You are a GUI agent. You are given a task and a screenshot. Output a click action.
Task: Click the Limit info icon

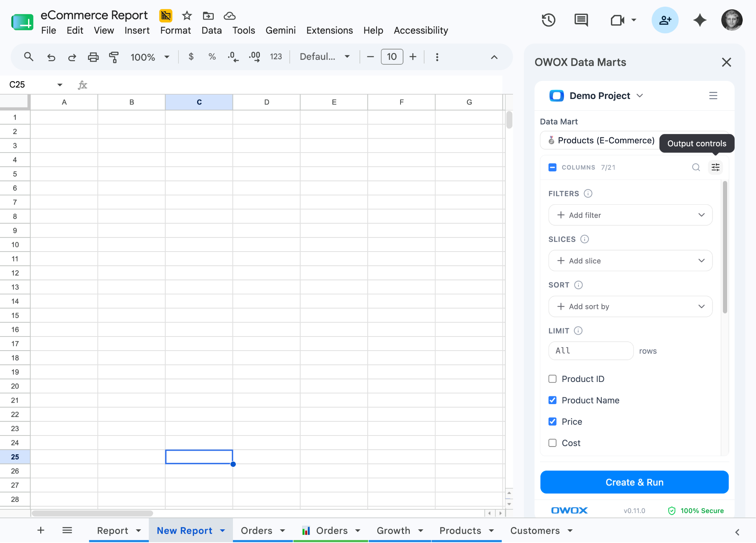tap(578, 331)
